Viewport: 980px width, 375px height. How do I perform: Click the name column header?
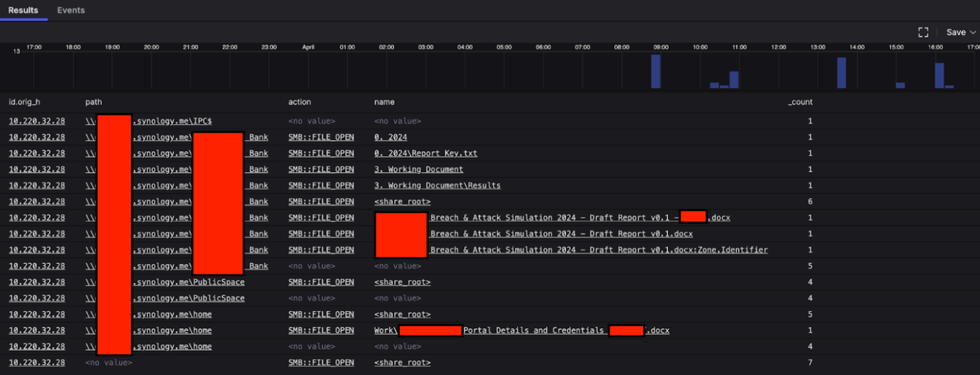point(384,102)
